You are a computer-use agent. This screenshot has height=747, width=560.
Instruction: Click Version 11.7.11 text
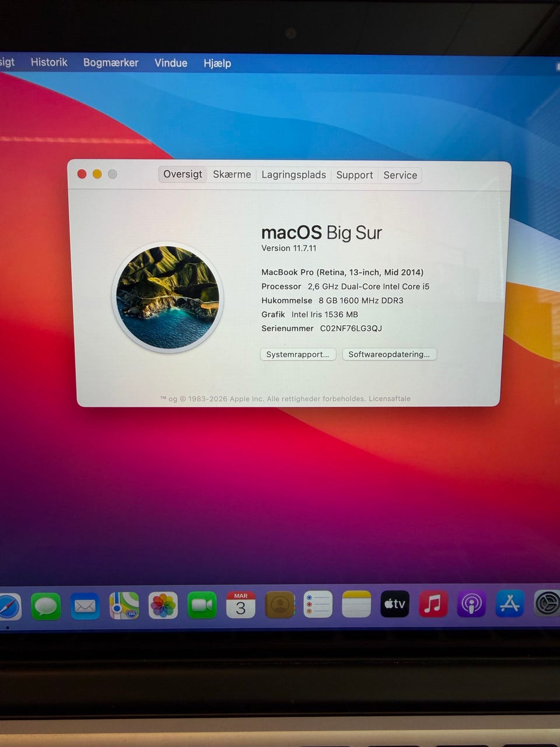[289, 248]
